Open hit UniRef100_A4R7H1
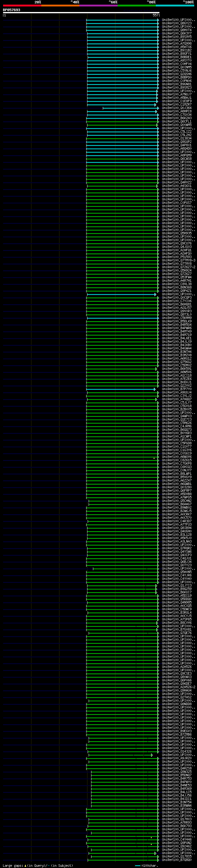The image size is (197, 868). coord(177,280)
